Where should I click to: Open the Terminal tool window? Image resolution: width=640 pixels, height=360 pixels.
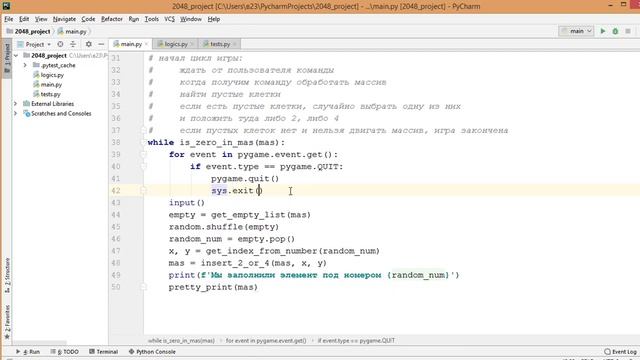[103, 351]
